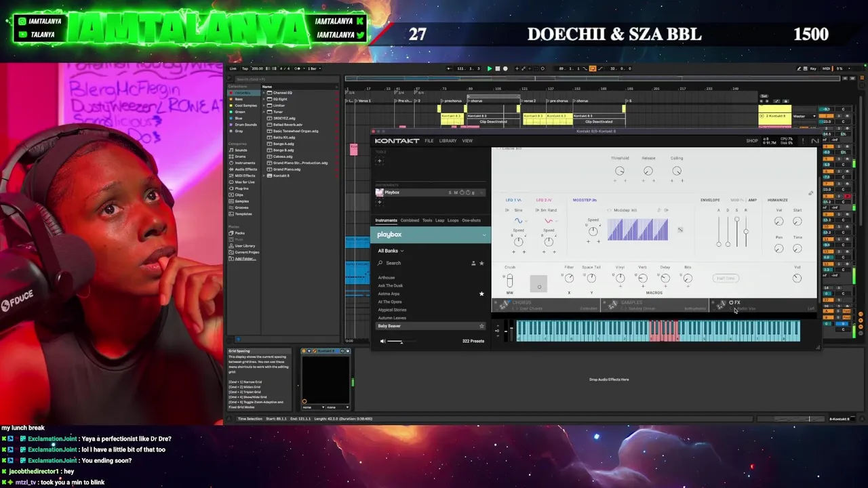This screenshot has width=868, height=488.
Task: Switch to the Loops tab
Action: pyautogui.click(x=453, y=220)
